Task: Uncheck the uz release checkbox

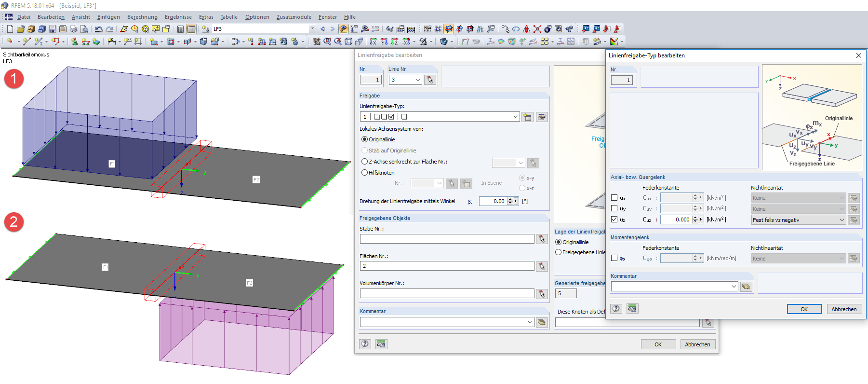Action: [614, 219]
